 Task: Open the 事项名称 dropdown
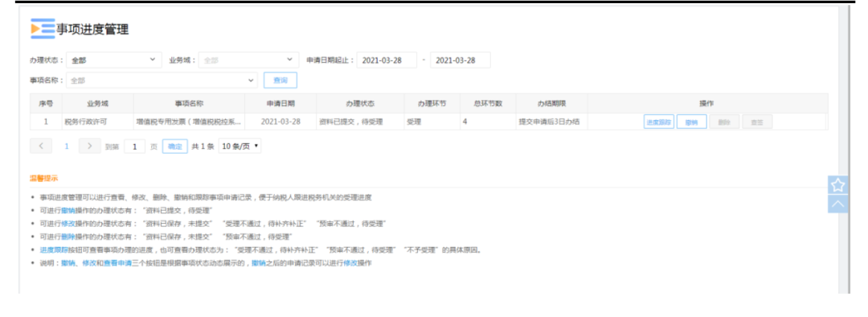tap(162, 80)
